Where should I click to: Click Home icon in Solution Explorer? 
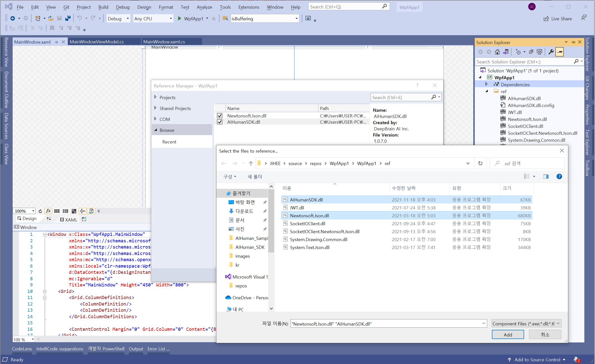coord(497,52)
